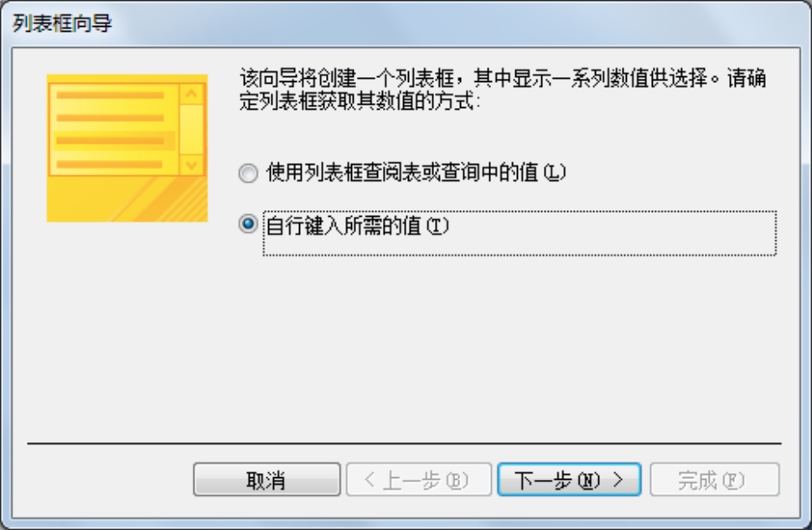Click the < arrow on 上一步 button
Viewport: 812px width, 530px height.
pos(370,480)
